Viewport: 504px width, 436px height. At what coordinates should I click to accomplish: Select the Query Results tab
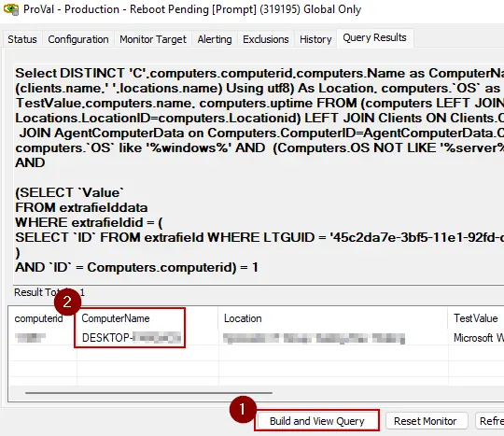374,38
